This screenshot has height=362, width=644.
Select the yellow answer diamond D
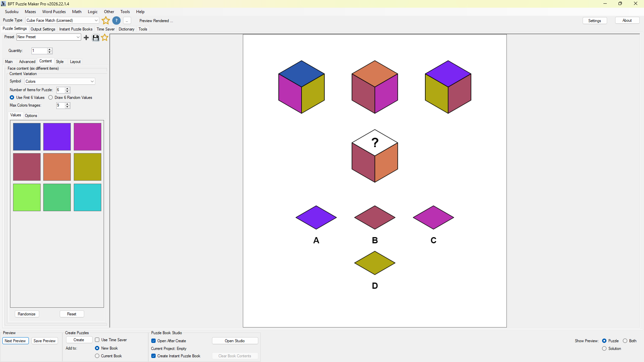click(x=375, y=263)
